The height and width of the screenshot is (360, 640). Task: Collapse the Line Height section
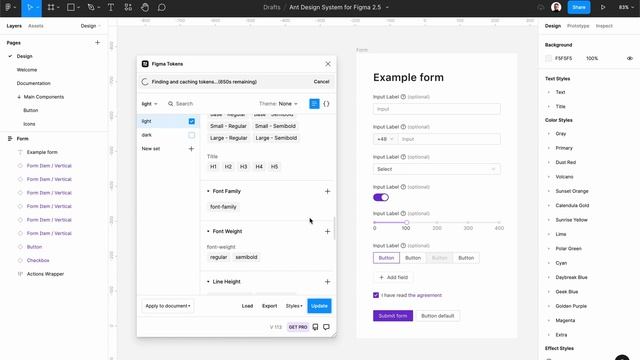208,282
